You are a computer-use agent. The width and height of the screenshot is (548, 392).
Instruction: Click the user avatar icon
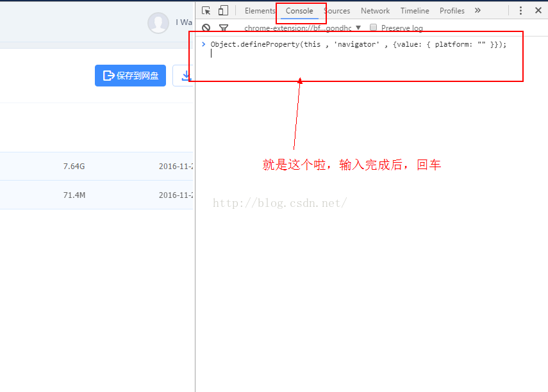[158, 22]
